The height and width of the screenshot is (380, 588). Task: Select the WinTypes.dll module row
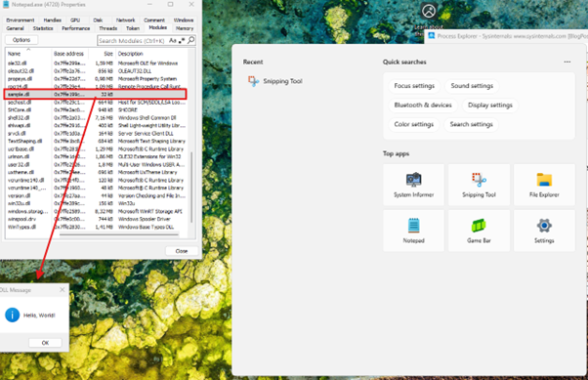point(97,227)
